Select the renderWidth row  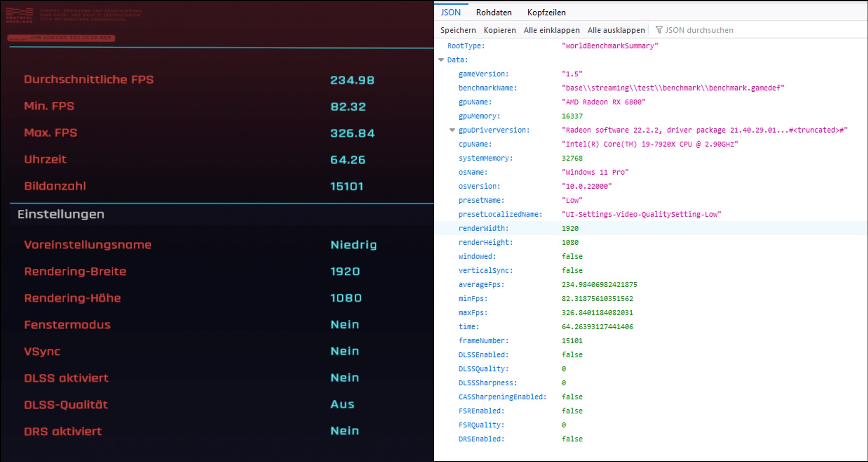[x=483, y=228]
